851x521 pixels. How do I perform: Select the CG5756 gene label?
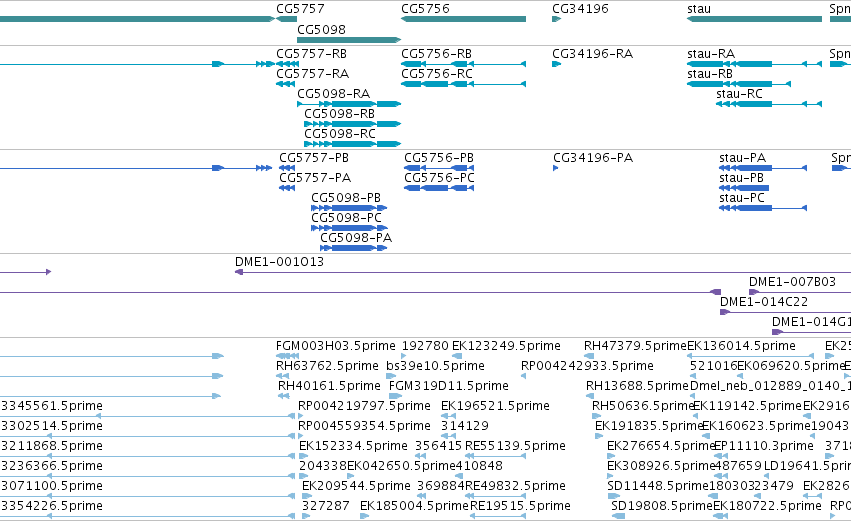425,9
